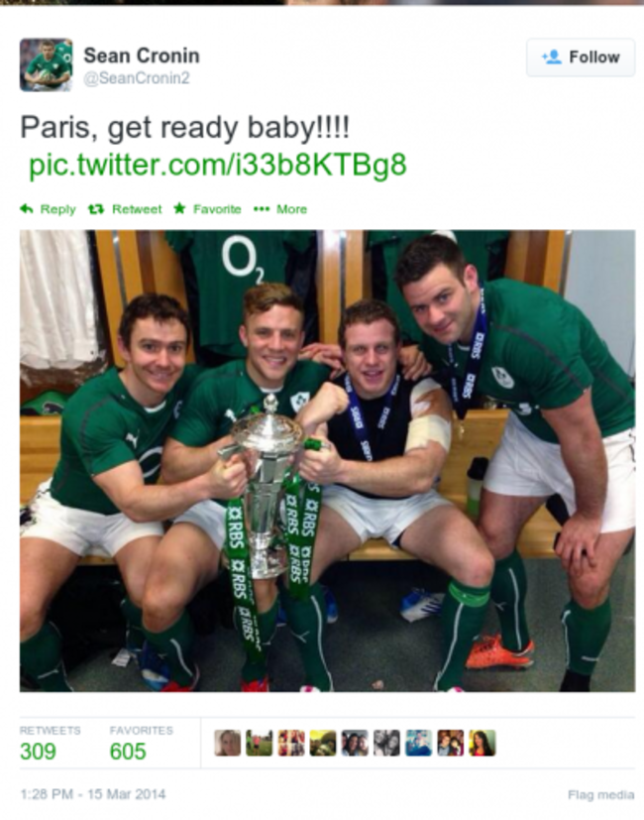The width and height of the screenshot is (644, 820).
Task: Open Sean Cronin's profile avatar
Action: (46, 64)
